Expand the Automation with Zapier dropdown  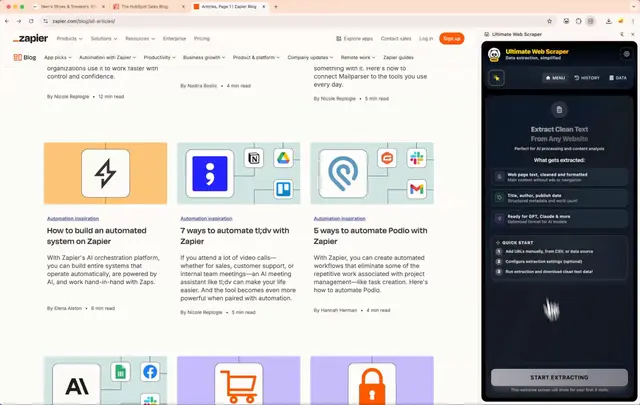click(107, 57)
